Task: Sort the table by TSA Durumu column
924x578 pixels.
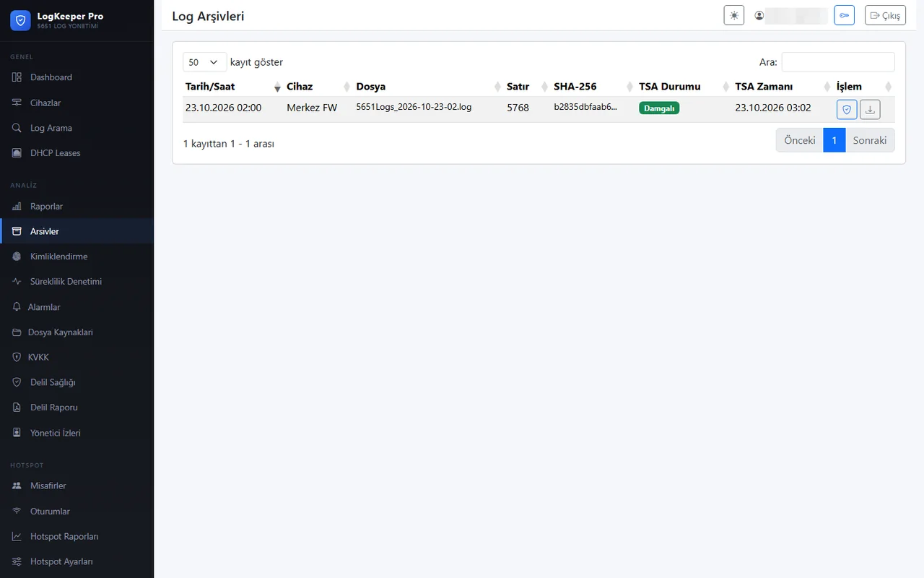Action: click(684, 87)
